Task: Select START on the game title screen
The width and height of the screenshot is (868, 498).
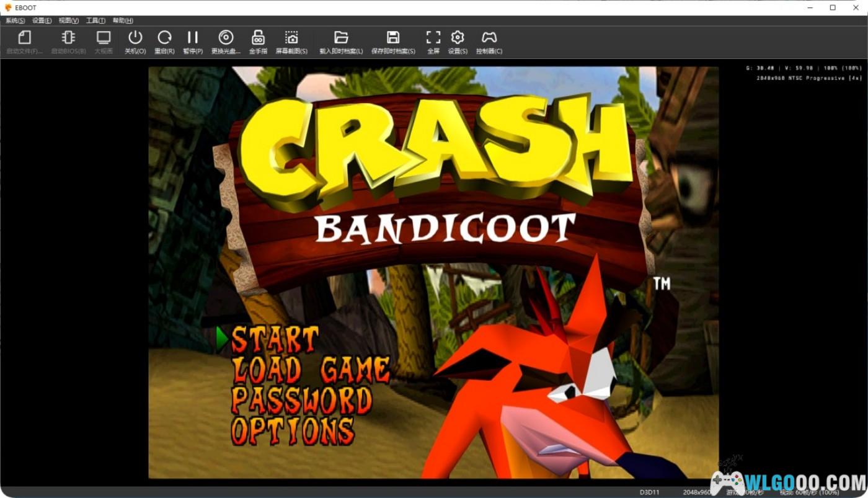Action: [x=275, y=340]
